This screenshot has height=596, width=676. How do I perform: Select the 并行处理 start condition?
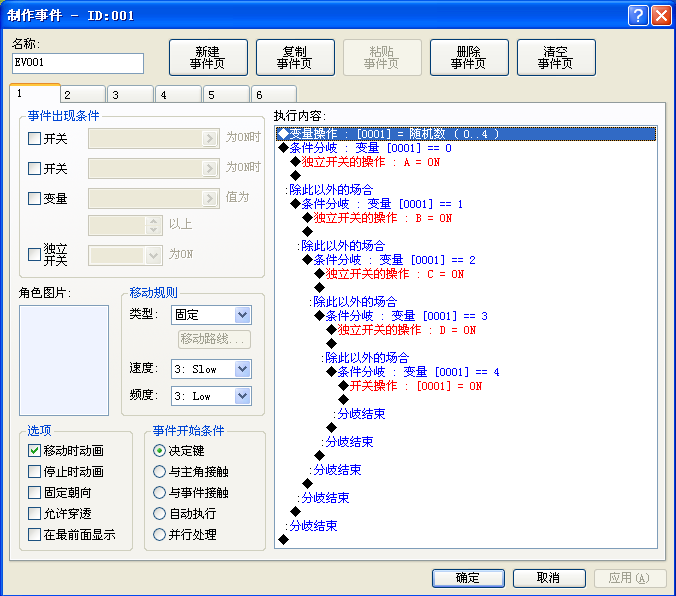tap(159, 535)
